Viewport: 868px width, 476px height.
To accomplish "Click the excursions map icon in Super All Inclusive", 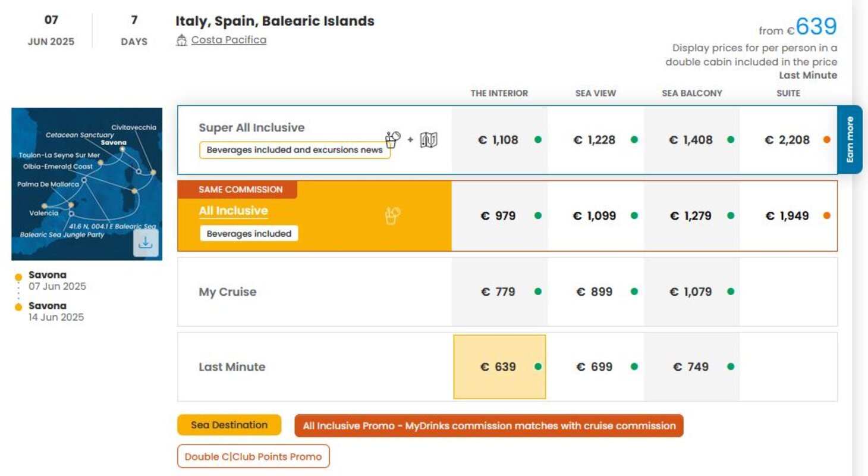I will click(429, 140).
